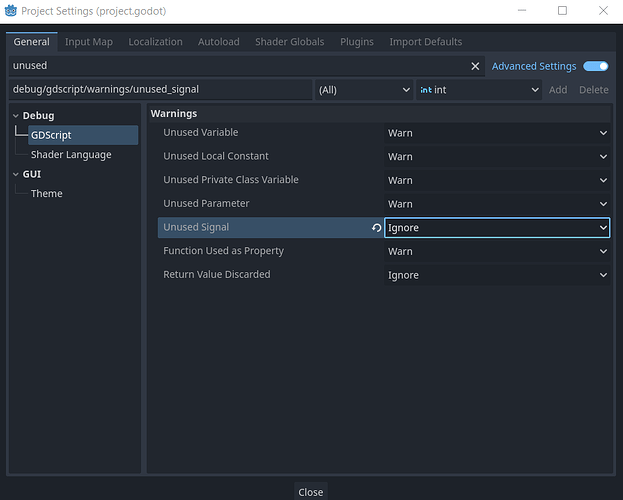Open the Unused Signal Ignore dropdown
Viewport: 623px width, 500px height.
coord(497,228)
